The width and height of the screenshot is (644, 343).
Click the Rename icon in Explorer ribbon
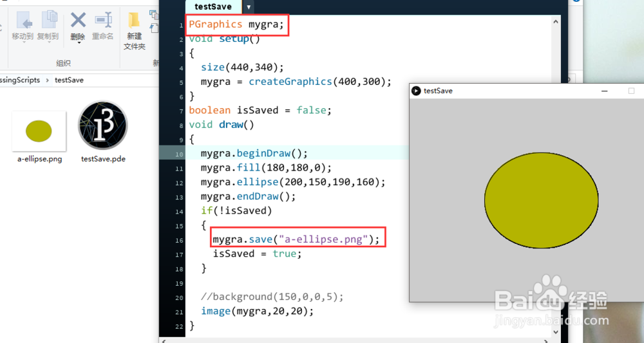coord(103,20)
